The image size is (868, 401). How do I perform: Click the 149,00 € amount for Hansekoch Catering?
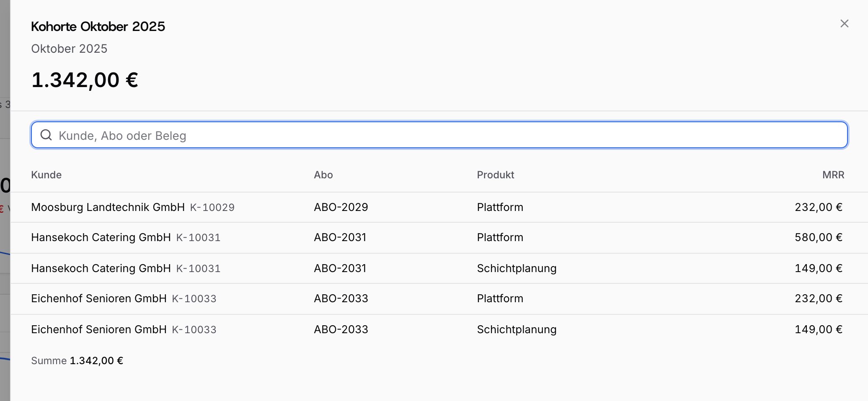point(819,268)
